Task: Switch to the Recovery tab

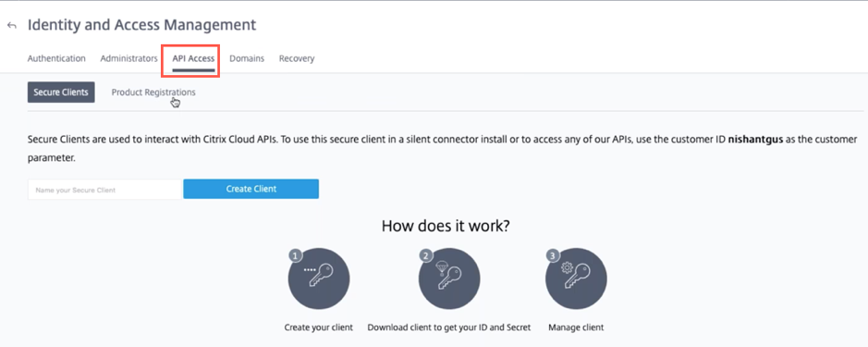Action: coord(297,58)
